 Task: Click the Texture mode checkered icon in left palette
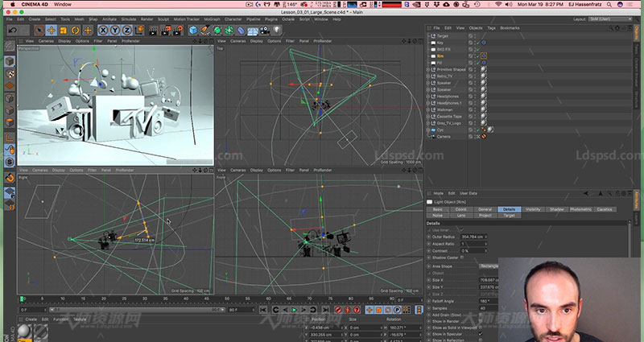(10, 74)
